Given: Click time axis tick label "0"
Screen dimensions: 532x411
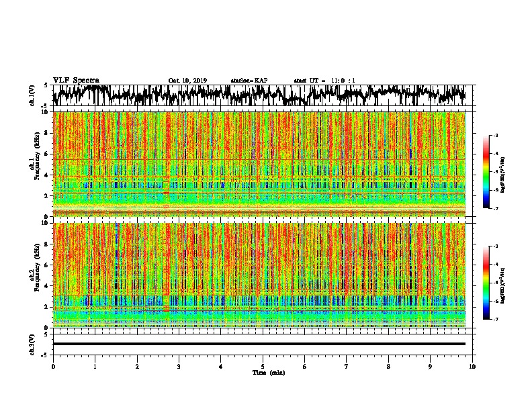Looking at the screenshot, I should pyautogui.click(x=53, y=366).
